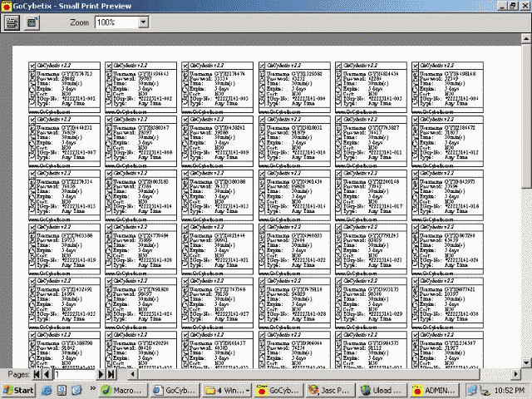Launch Internet Explorer from quick launch

pos(47,391)
